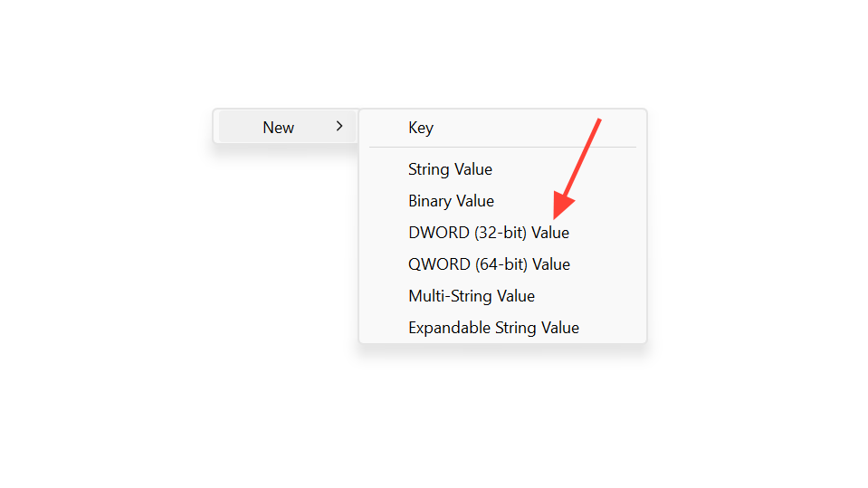This screenshot has width=868, height=488.
Task: Select the Binary Value option
Action: [451, 201]
